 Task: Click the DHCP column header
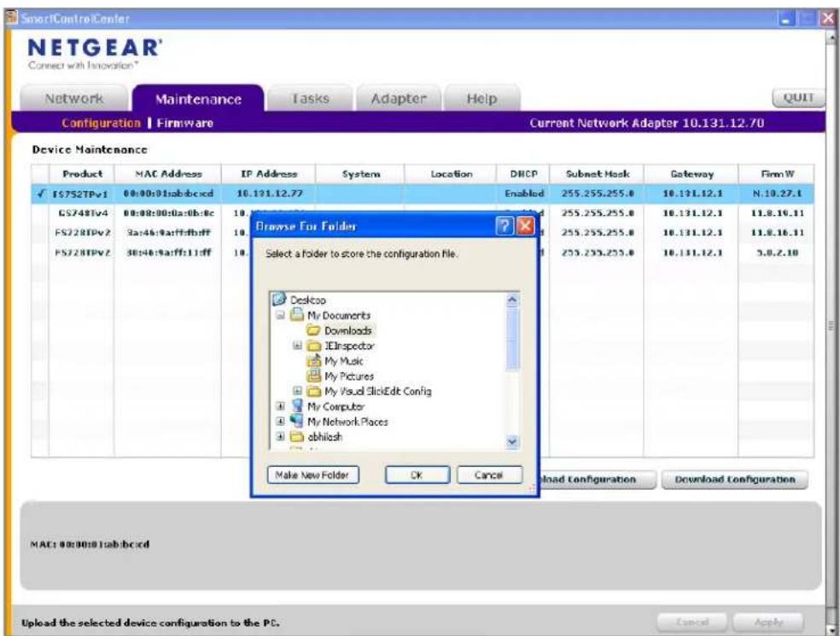pyautogui.click(x=523, y=174)
